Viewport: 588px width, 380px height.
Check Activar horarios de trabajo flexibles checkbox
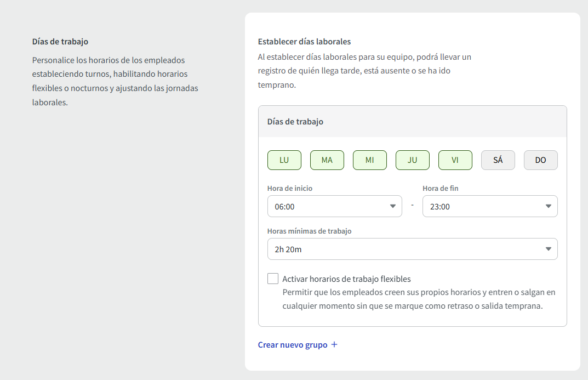pos(273,279)
